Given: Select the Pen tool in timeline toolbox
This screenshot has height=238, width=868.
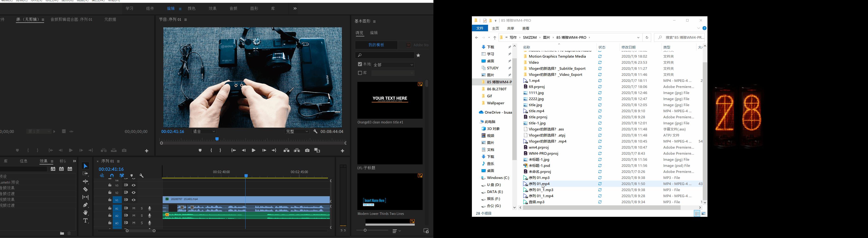Looking at the screenshot, I should 86,205.
